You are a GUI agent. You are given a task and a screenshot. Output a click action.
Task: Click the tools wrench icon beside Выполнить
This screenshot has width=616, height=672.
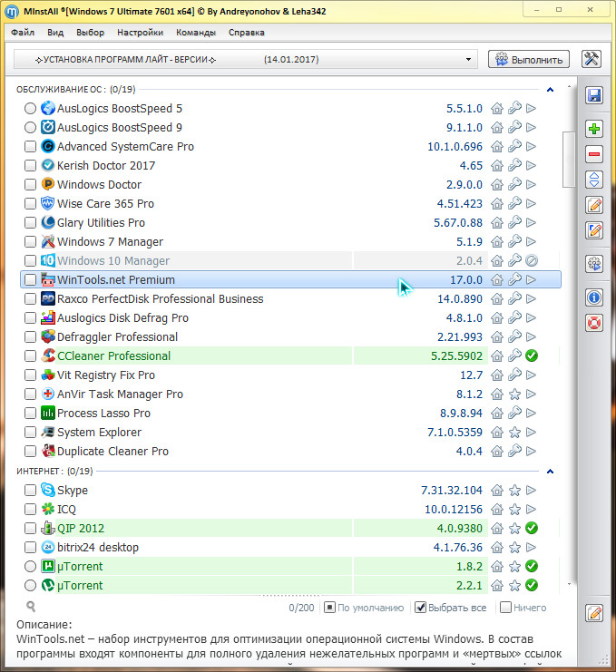pos(592,59)
